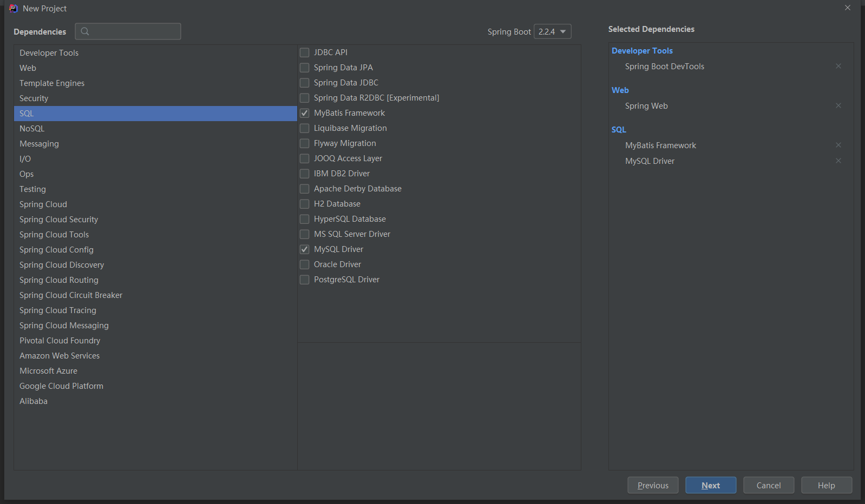The image size is (865, 504).
Task: Remove MySQL Driver from selected dependencies
Action: click(x=838, y=161)
